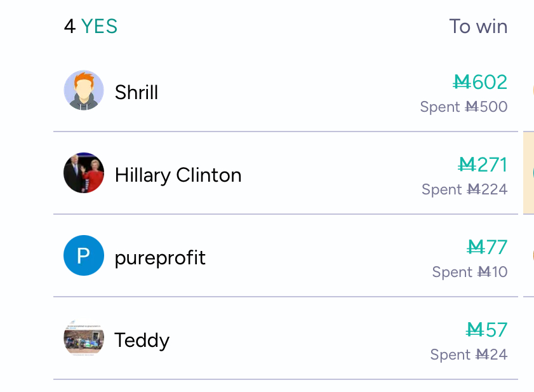
Task: Open the Shrill username link
Action: [137, 93]
